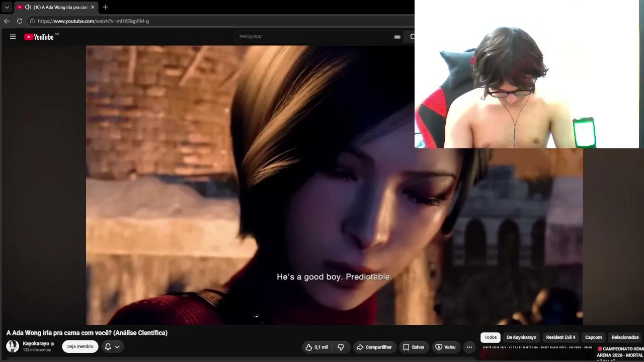Screen dimensions: 644x362
Task: Click the Pesquisar search field
Action: point(318,37)
